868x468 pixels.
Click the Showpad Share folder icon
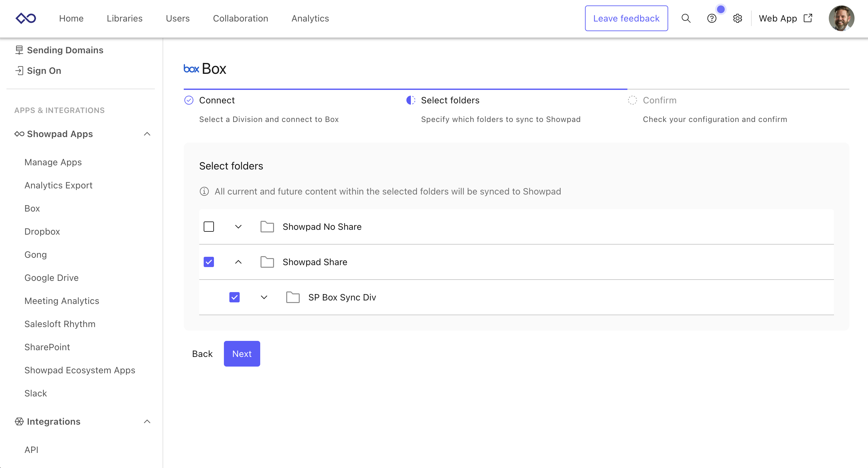tap(267, 262)
